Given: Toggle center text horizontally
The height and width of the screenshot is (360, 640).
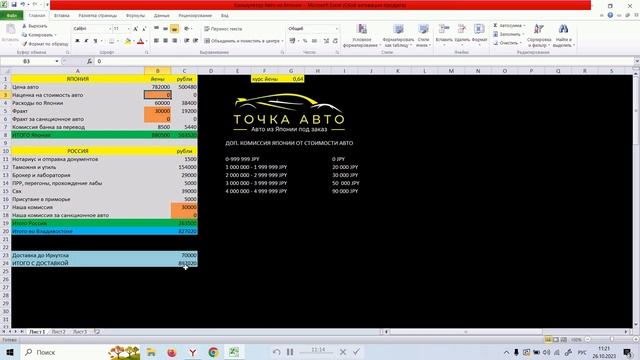Looking at the screenshot, I should 165,41.
